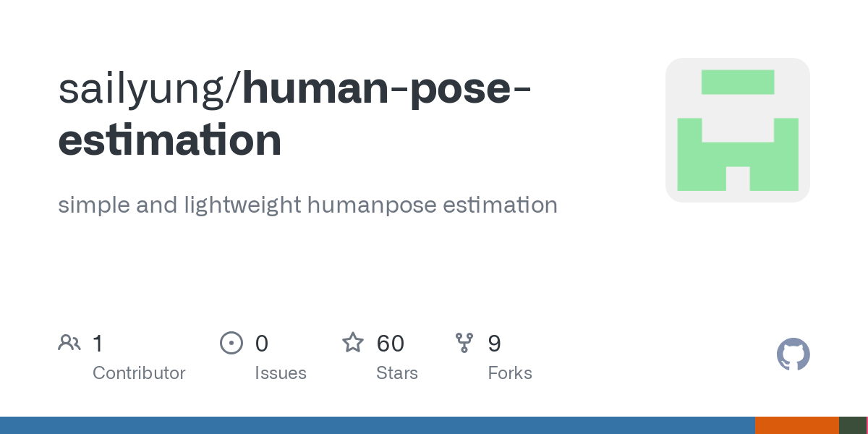The width and height of the screenshot is (868, 434).
Task: Click the star icon
Action: [353, 342]
